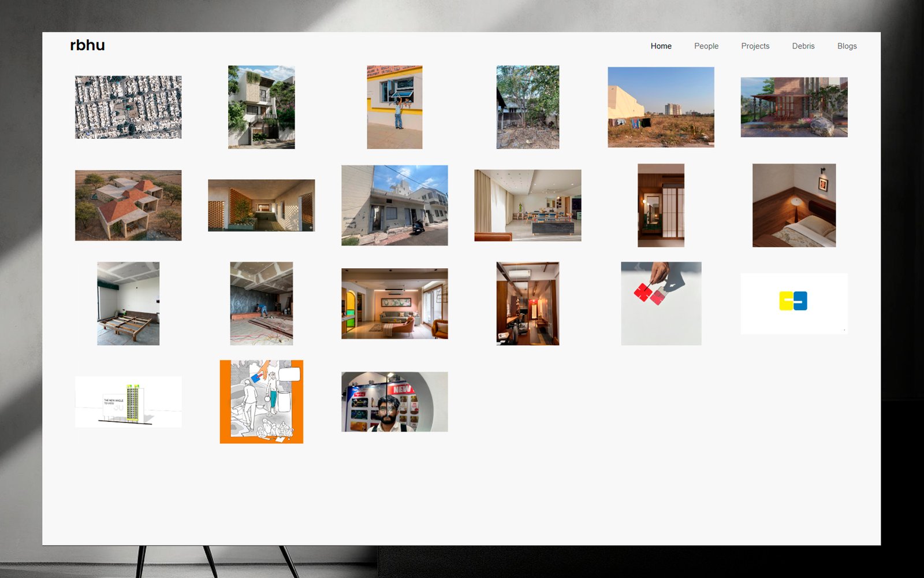Open the Debris page
Viewport: 924px width, 578px height.
(803, 46)
